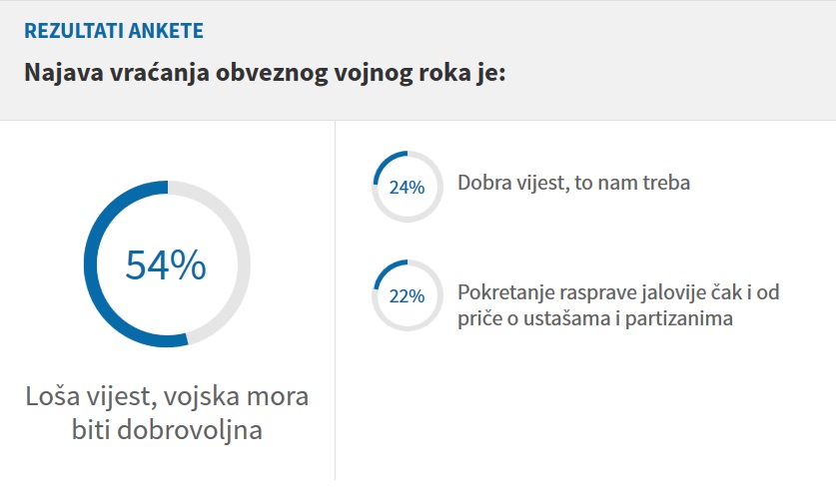Select the "Loša vijest, vojska mora" result label
The image size is (836, 504).
[167, 396]
